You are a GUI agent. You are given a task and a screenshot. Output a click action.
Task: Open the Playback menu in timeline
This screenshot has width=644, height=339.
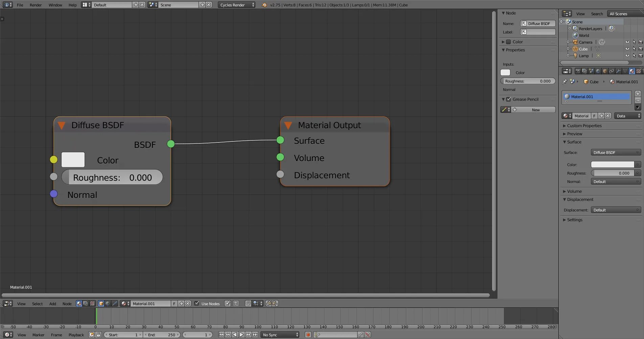click(76, 335)
